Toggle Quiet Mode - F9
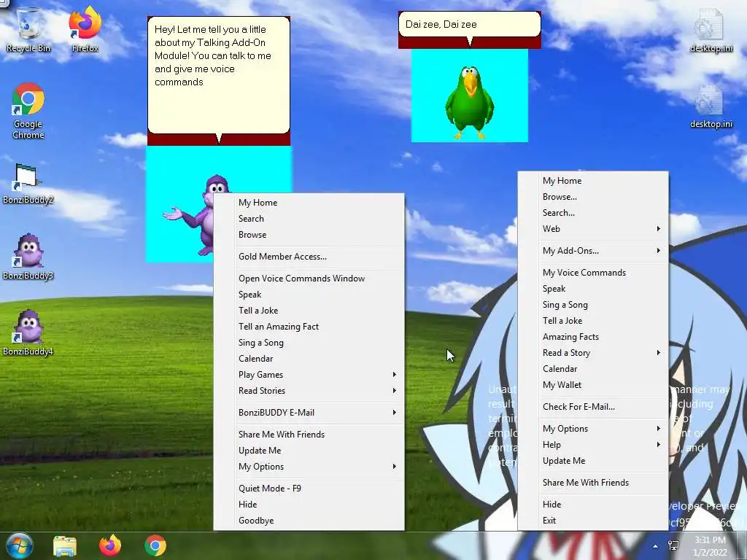Viewport: 747px width, 560px height. (309, 489)
